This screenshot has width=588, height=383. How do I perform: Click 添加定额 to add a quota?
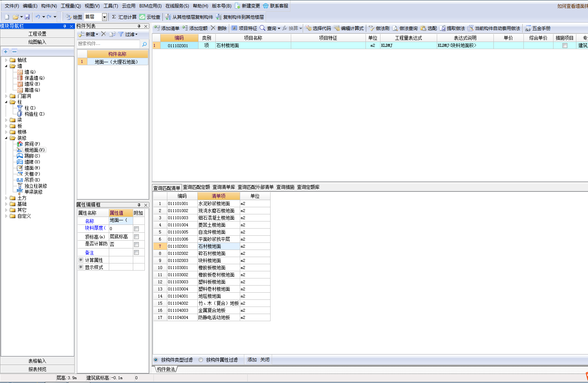pyautogui.click(x=195, y=28)
